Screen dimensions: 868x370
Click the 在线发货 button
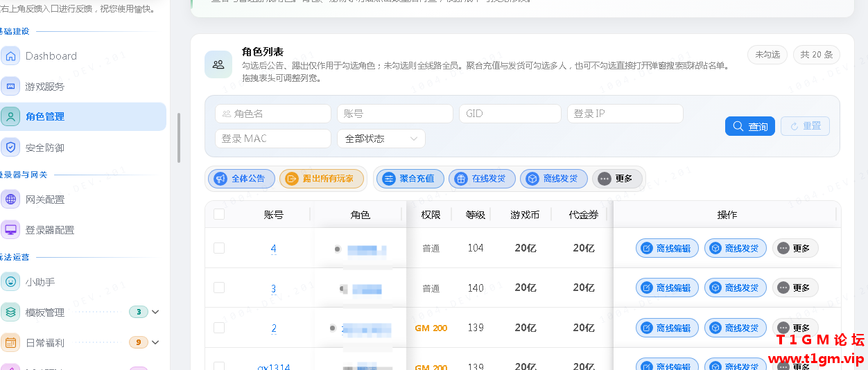click(x=483, y=179)
